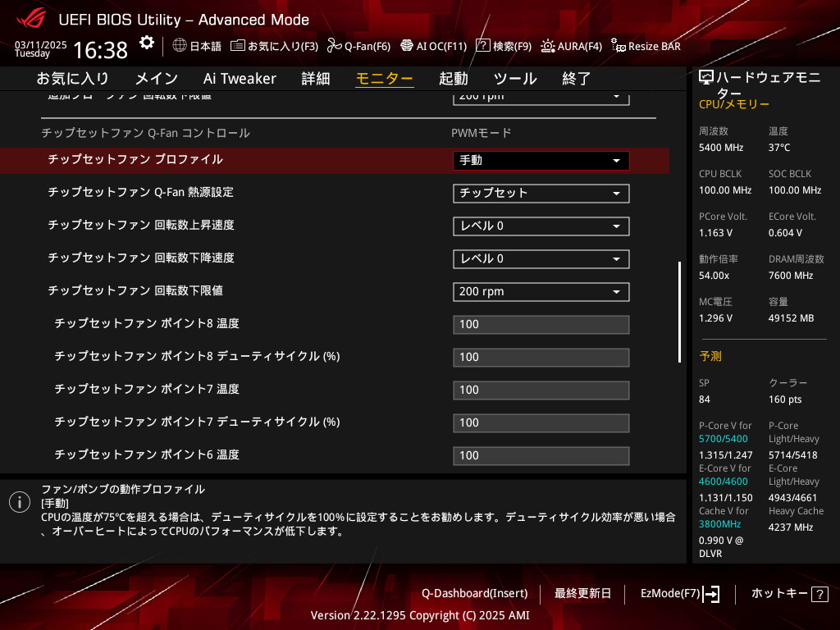Screen dimensions: 840x630
Task: Click the 16:38 clock display
Action: click(100, 50)
